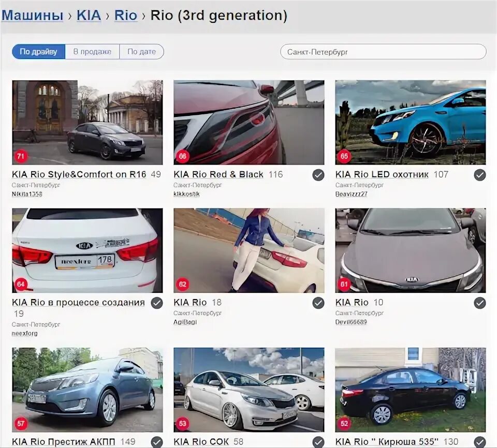Screen dimensions: 497x448
Task: Click follower count 116 next to Red & Black
Action: point(276,174)
